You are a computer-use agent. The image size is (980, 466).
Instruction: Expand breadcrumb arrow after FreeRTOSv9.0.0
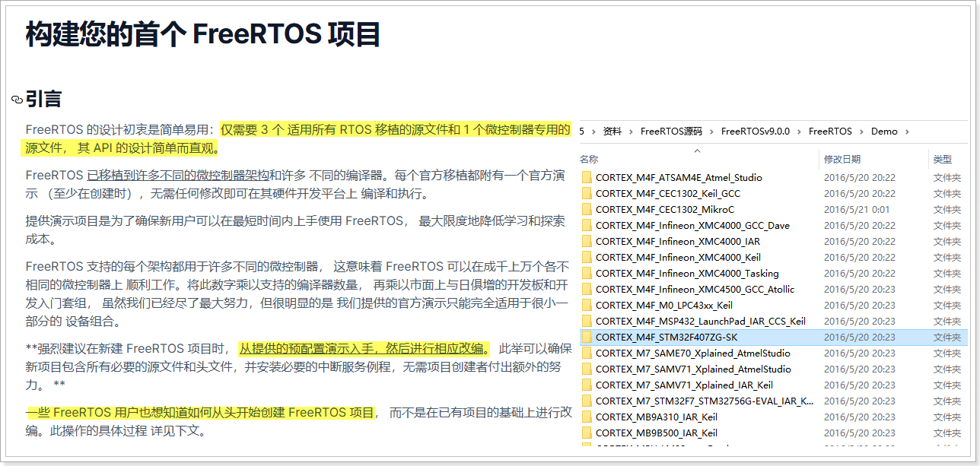[x=799, y=132]
